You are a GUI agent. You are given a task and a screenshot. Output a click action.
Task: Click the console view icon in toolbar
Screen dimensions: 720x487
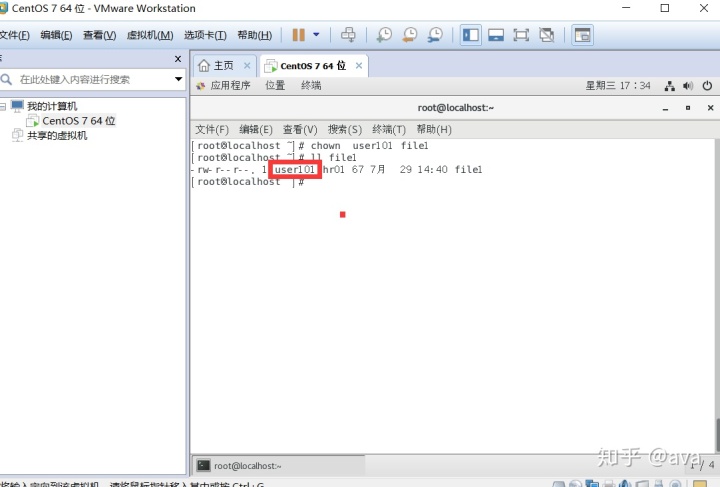(582, 35)
